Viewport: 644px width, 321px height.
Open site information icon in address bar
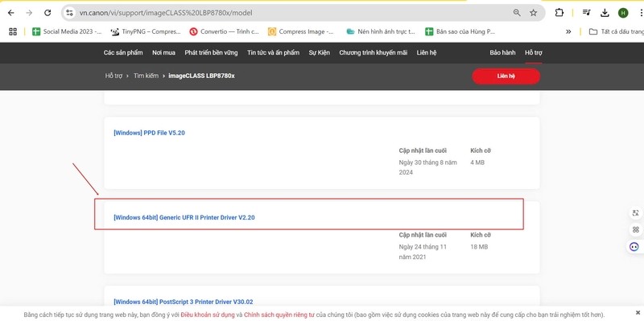(x=70, y=13)
